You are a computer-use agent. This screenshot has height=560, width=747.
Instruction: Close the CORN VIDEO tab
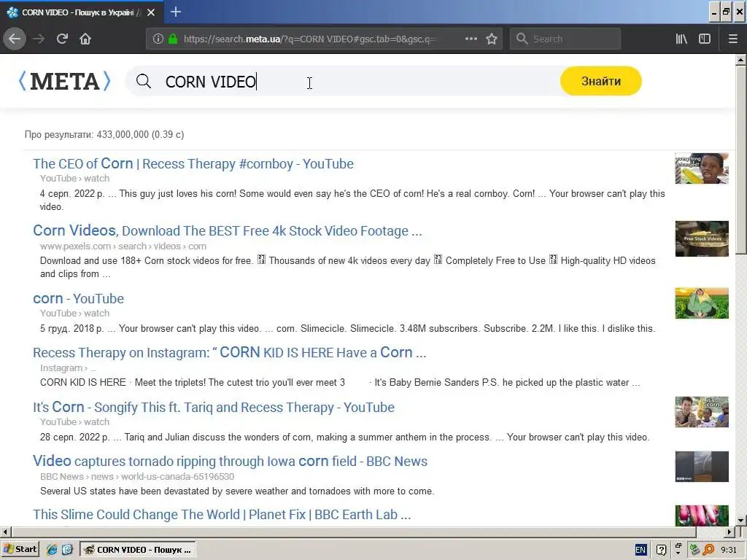(151, 12)
